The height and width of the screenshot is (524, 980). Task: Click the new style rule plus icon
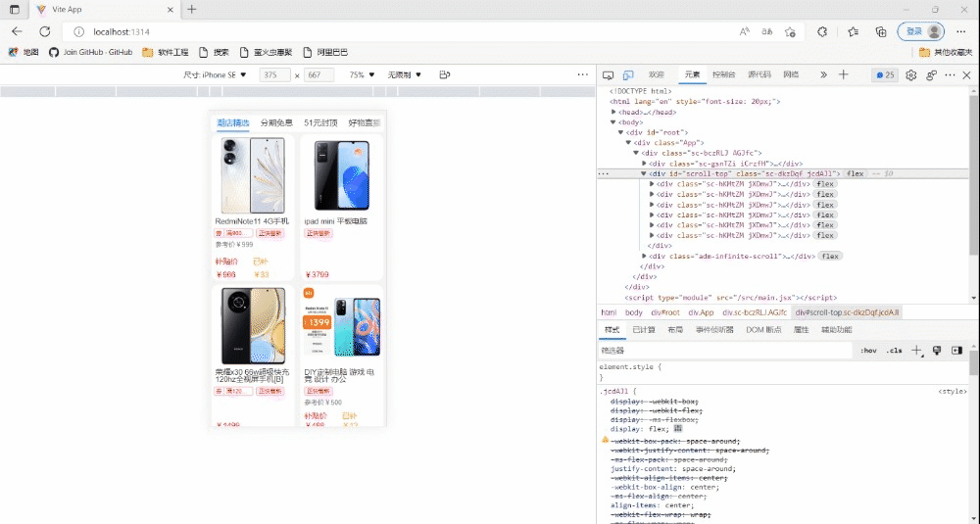(916, 351)
